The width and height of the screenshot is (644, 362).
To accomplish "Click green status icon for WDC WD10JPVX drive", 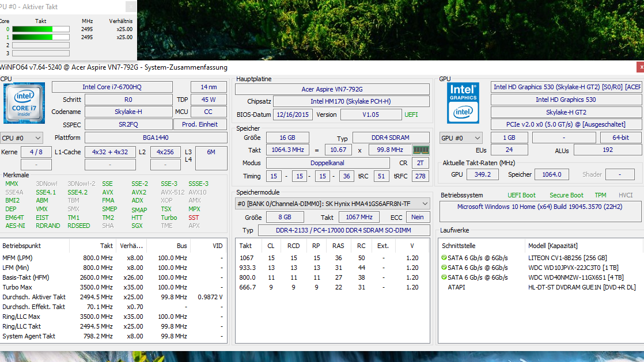I will click(x=444, y=268).
